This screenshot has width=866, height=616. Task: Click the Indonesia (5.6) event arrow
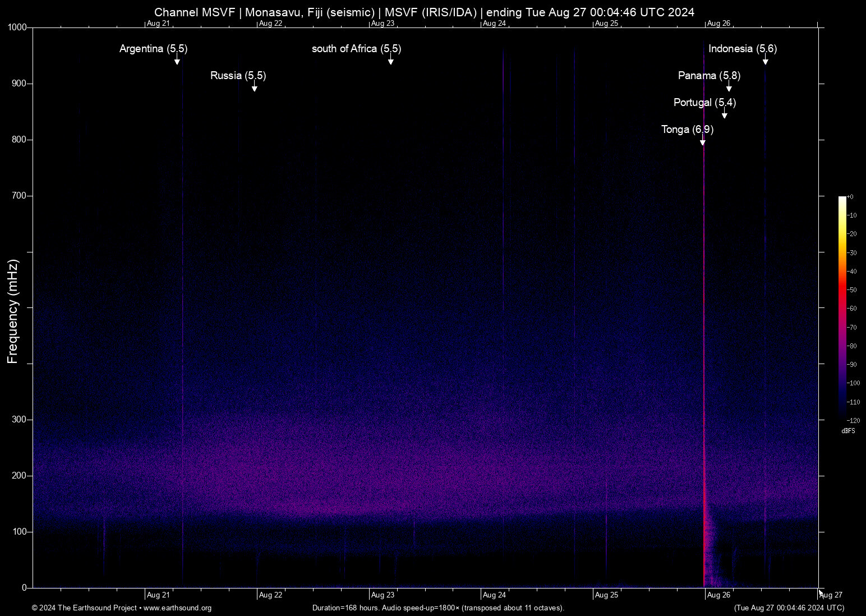pos(766,59)
